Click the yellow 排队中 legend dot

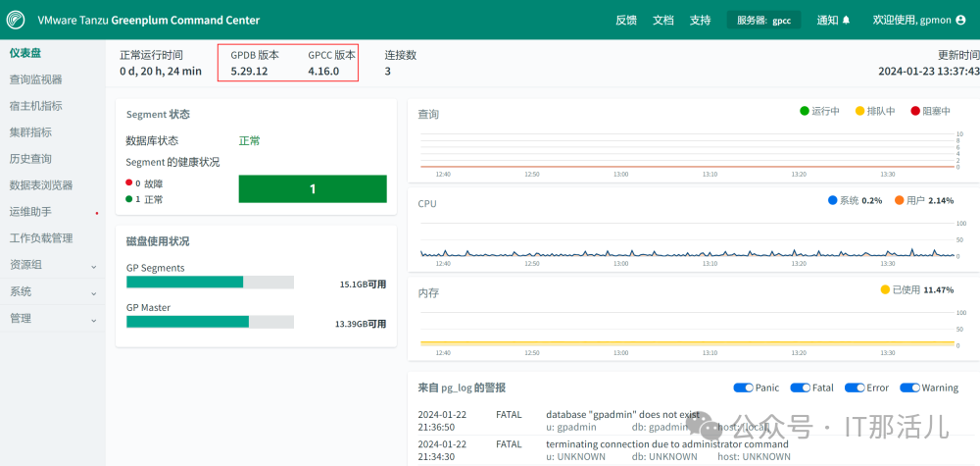(x=859, y=111)
